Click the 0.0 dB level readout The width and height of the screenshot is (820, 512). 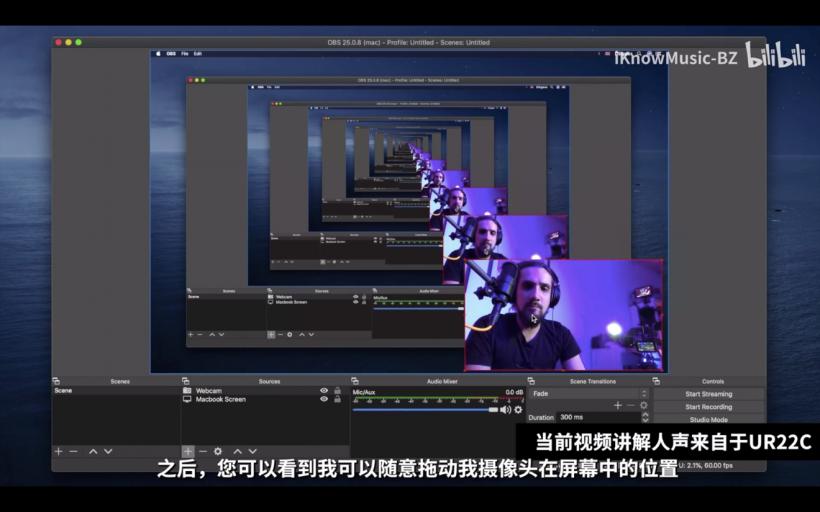(x=514, y=392)
